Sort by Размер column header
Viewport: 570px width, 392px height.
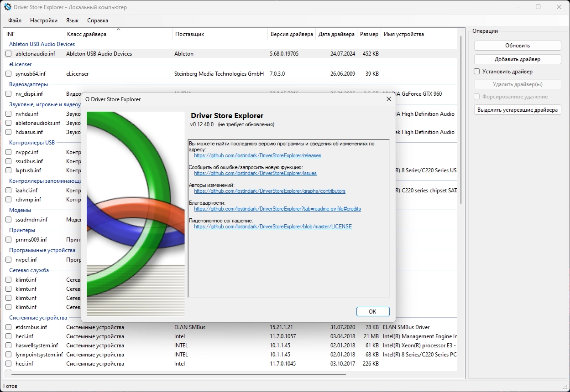pos(369,34)
